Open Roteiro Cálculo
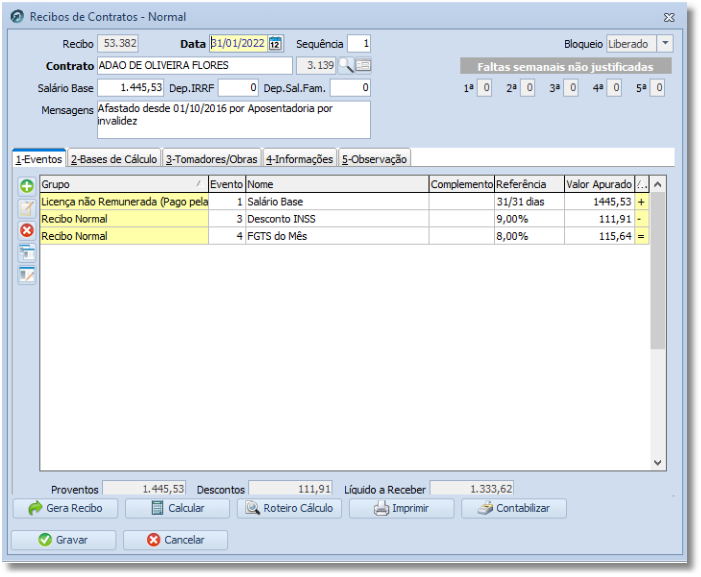 click(x=289, y=508)
